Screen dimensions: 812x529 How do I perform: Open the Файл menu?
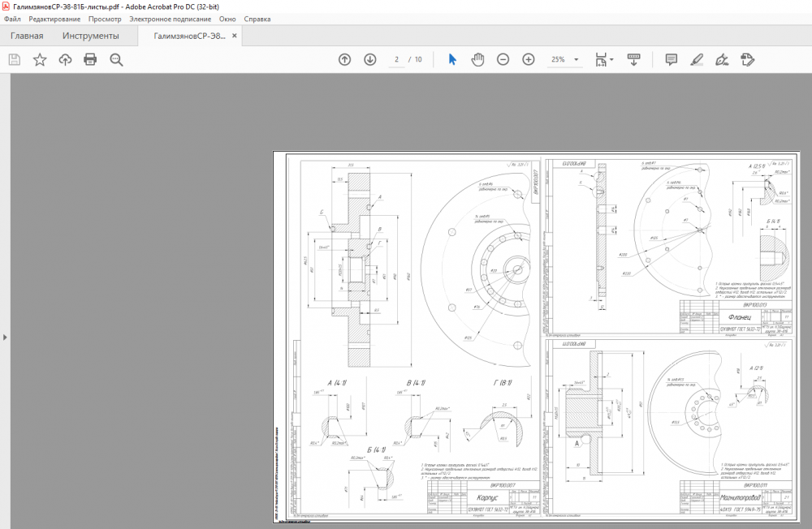12,18
